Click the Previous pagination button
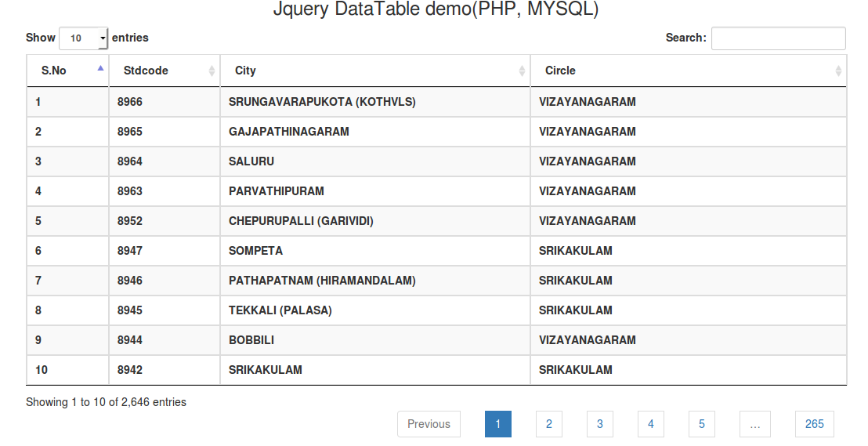Viewport: 868px width, 446px height. (x=429, y=424)
